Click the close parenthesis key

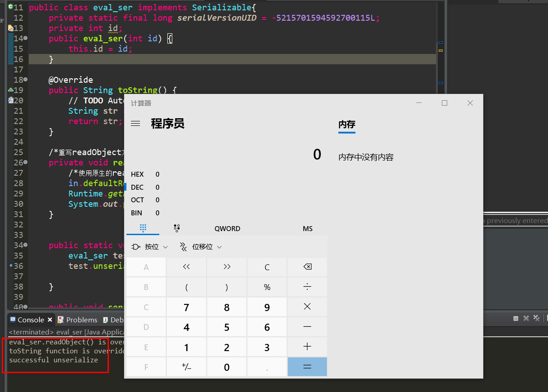click(x=227, y=287)
